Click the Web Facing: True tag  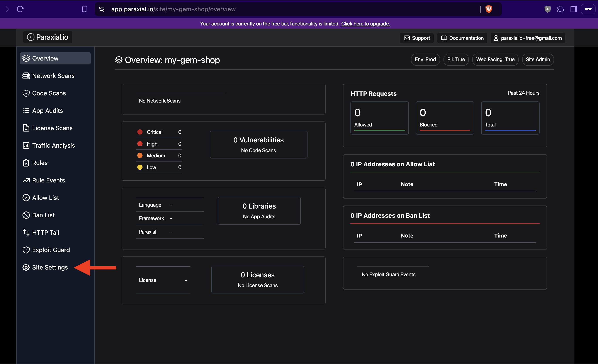click(495, 60)
